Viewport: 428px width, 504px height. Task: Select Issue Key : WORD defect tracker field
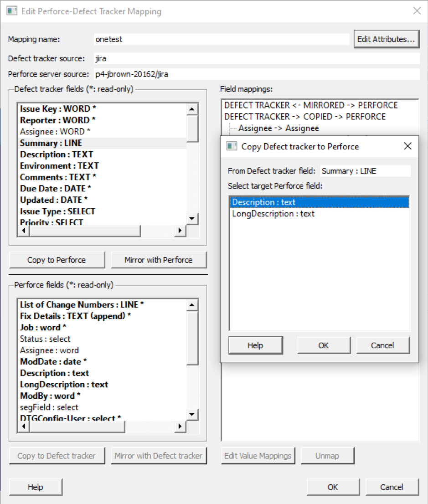(x=58, y=109)
